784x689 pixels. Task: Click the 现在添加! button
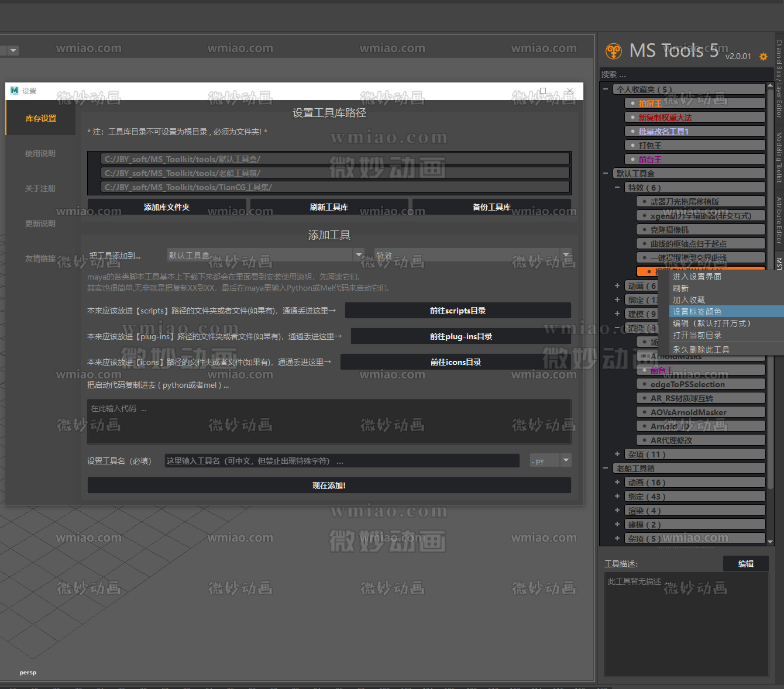coord(329,485)
